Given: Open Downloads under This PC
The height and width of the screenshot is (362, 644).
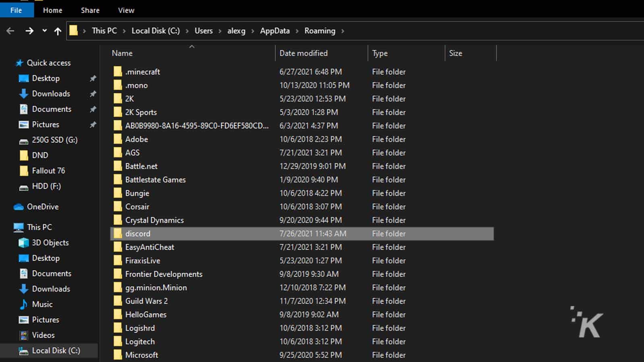Looking at the screenshot, I should click(x=51, y=289).
